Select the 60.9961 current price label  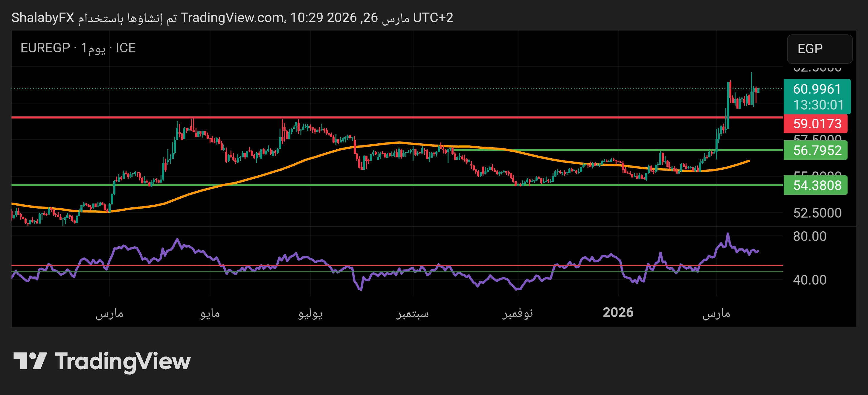(817, 89)
